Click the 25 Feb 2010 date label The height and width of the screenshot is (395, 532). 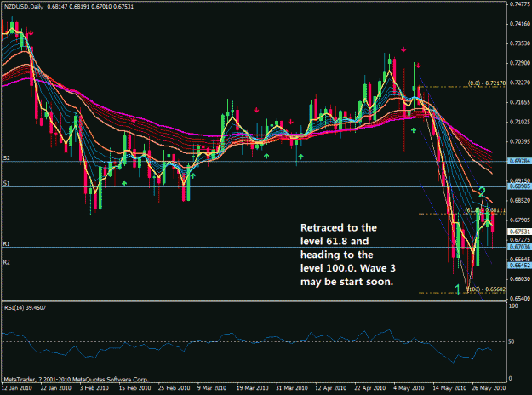click(174, 388)
